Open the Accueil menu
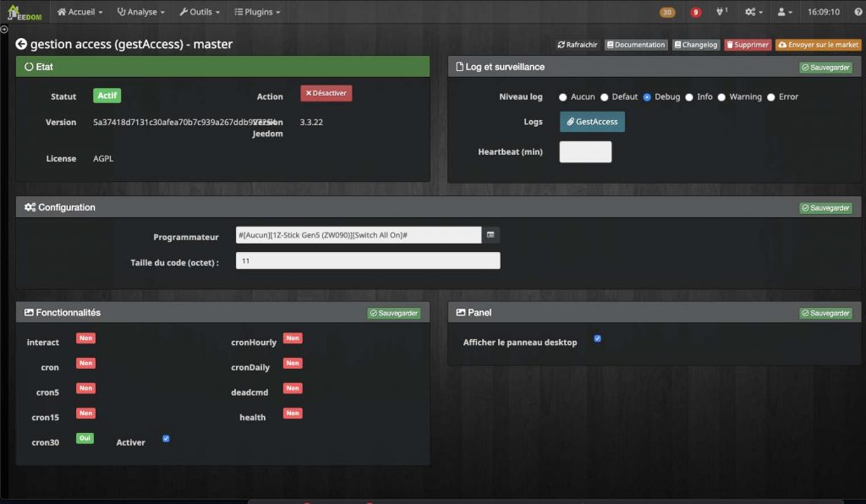The width and height of the screenshot is (866, 504). (79, 13)
